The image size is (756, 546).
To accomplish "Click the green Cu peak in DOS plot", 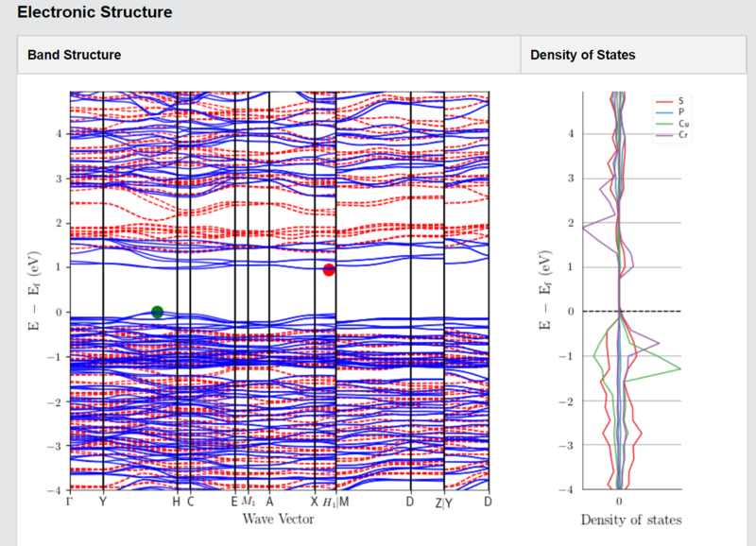I will [x=679, y=368].
